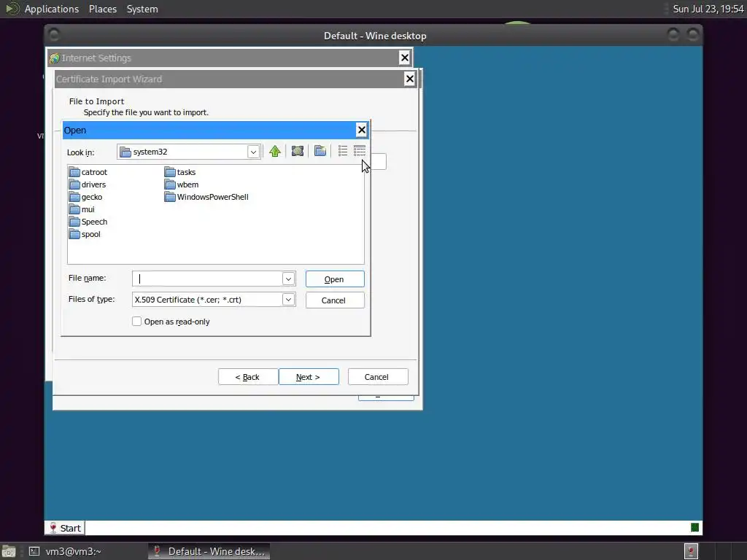Proceed with the Next button
Image resolution: width=747 pixels, height=560 pixels.
pos(309,377)
